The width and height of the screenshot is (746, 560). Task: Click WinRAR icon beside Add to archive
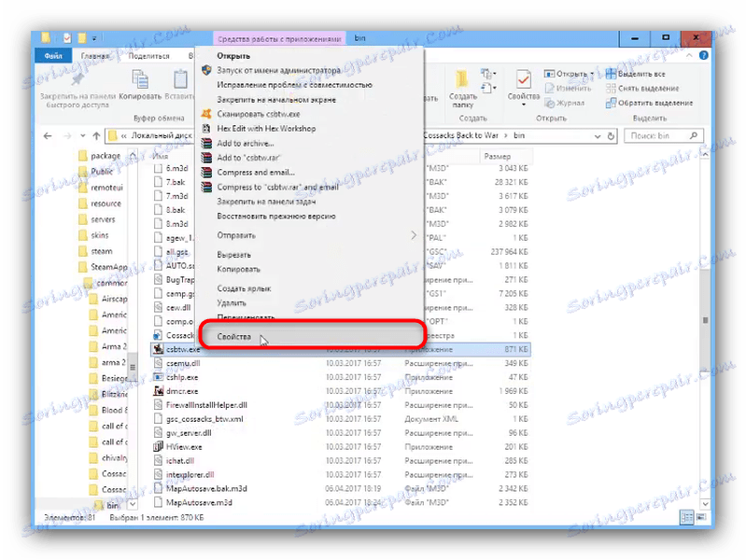point(206,143)
